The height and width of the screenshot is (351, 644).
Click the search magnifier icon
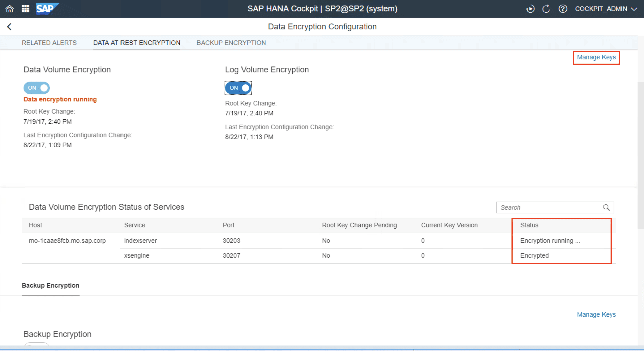(606, 207)
